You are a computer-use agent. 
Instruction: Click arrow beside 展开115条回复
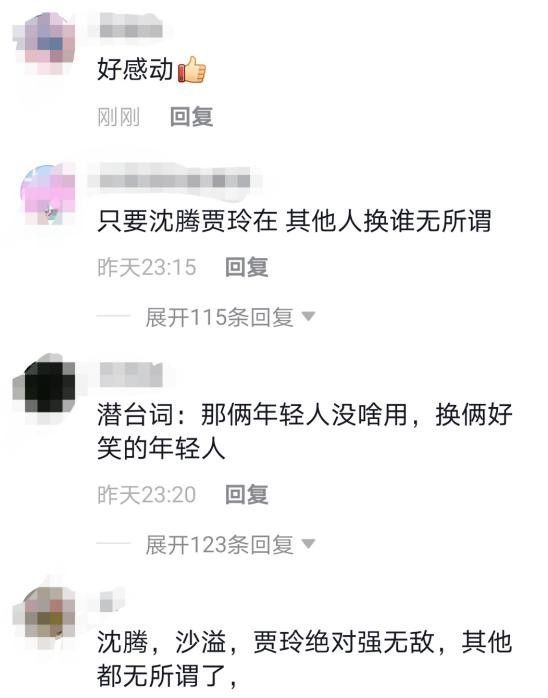coord(308,317)
